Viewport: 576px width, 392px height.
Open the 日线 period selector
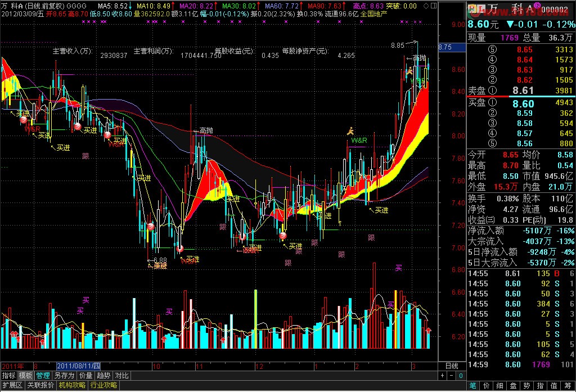tap(452, 366)
